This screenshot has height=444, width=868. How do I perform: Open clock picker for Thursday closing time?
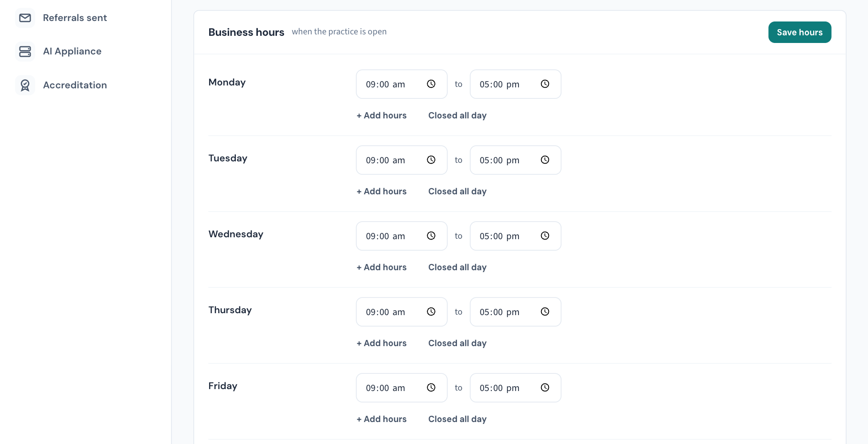point(545,312)
